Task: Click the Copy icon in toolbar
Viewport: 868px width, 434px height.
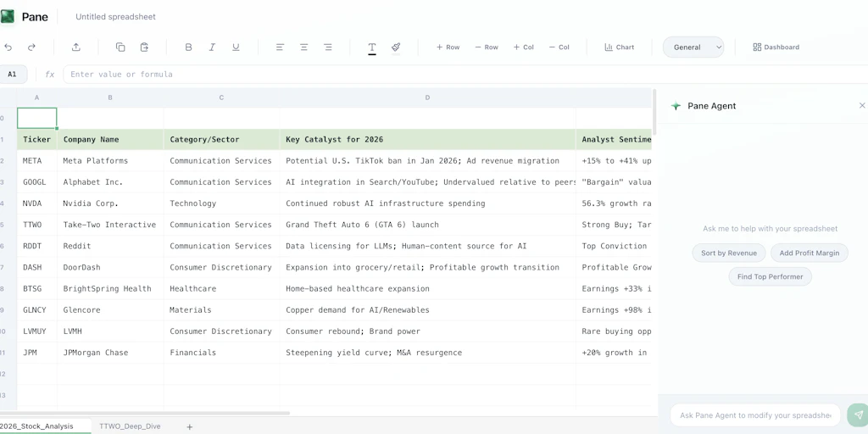Action: coord(120,47)
